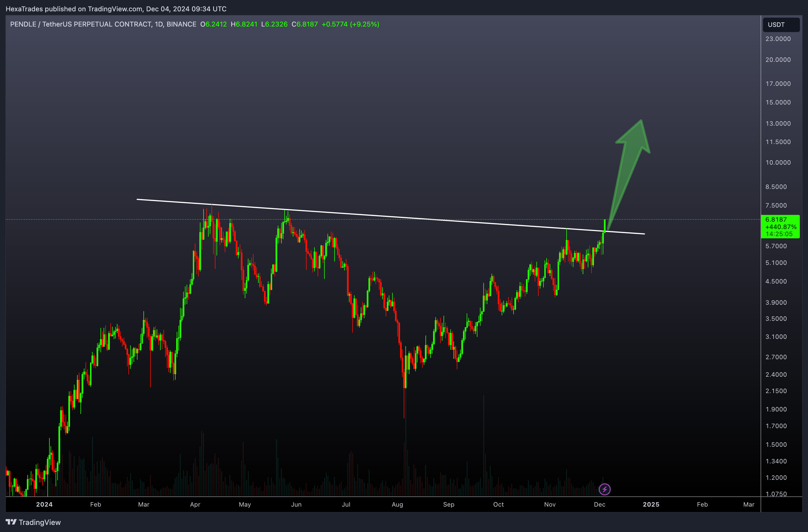Click the current price label 6.8187
The height and width of the screenshot is (532, 808).
[776, 220]
